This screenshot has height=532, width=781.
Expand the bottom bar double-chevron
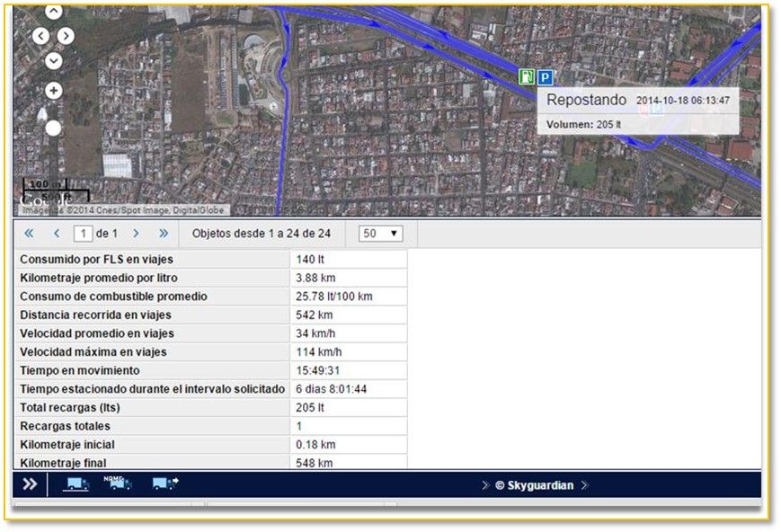tap(30, 484)
